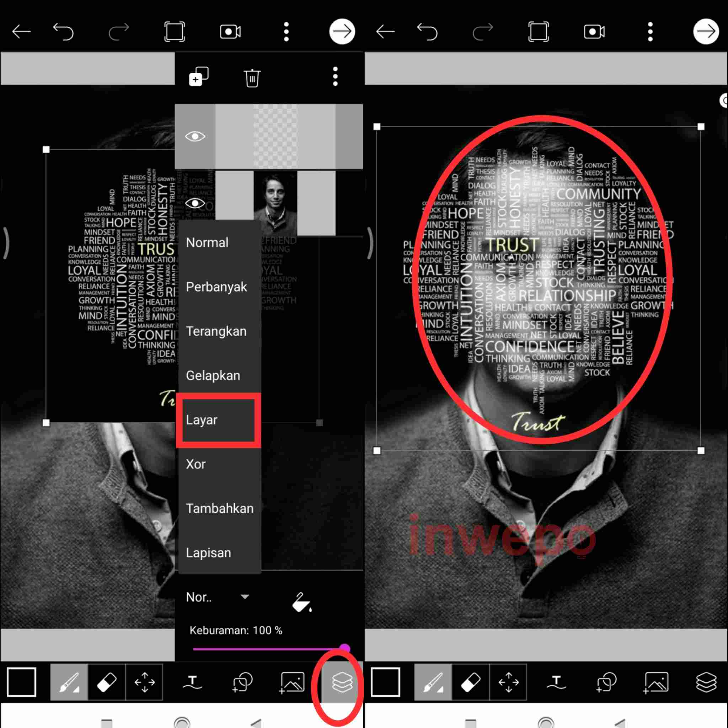Select the brush tool in left toolbar

point(69,682)
